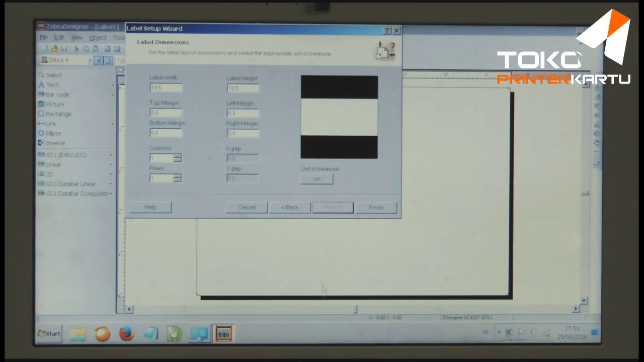Click Finish in the wizard
The image size is (644, 362).
click(x=376, y=207)
